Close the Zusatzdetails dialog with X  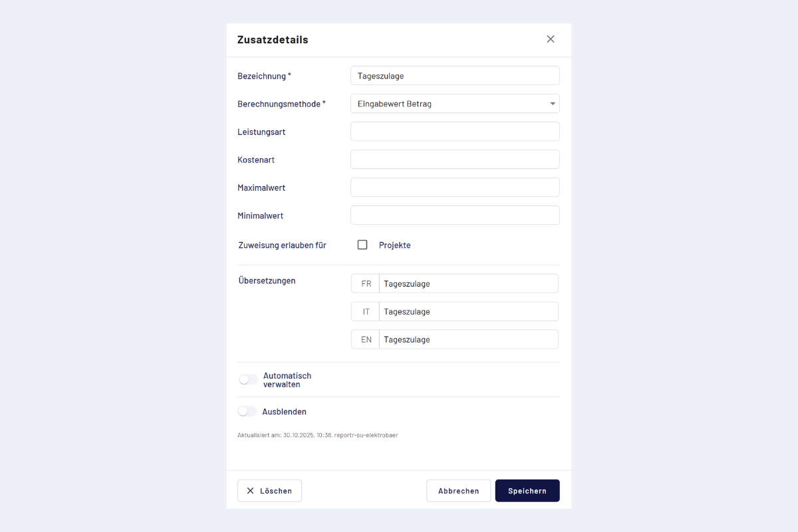pyautogui.click(x=551, y=39)
